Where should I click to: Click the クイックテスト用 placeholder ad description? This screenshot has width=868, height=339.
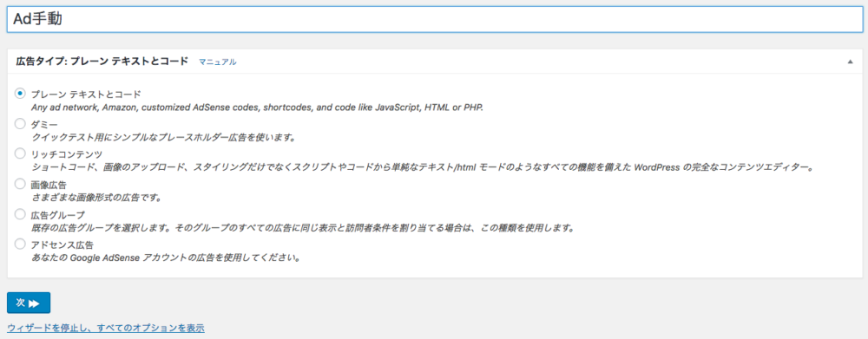point(163,137)
